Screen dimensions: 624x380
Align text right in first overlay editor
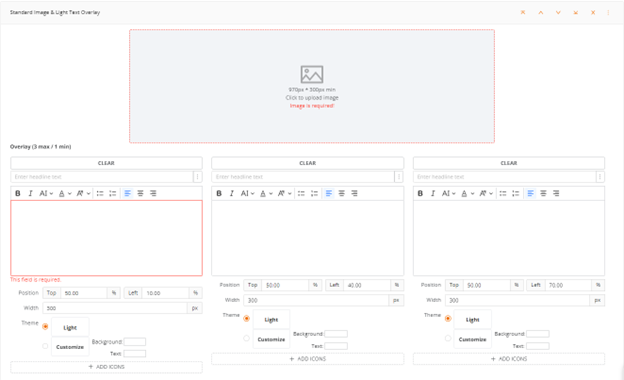pos(153,193)
